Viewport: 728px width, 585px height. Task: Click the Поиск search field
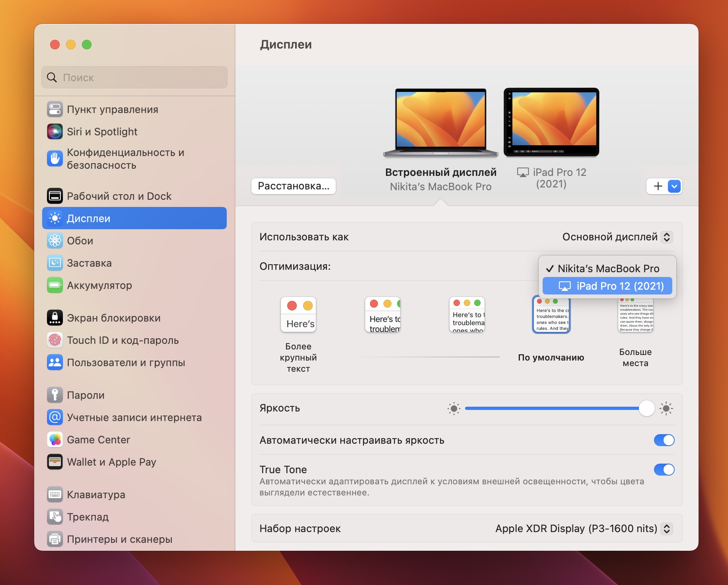coord(134,78)
